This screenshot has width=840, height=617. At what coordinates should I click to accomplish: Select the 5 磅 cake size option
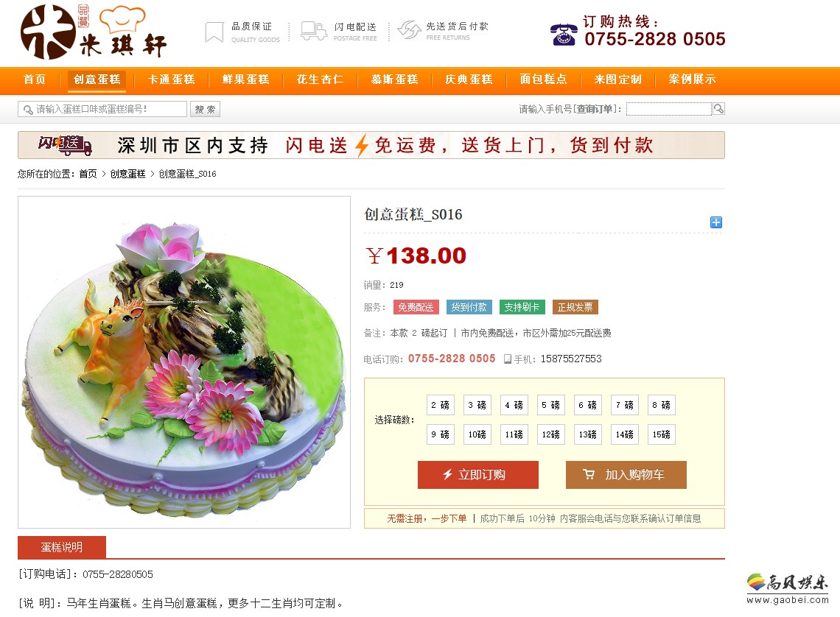point(550,405)
